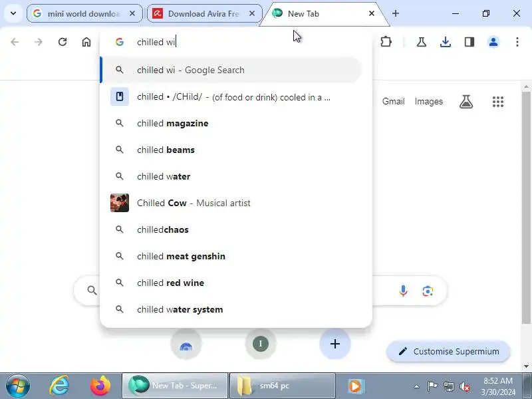Select the New Tab tab
The height and width of the screenshot is (399, 532).
324,13
